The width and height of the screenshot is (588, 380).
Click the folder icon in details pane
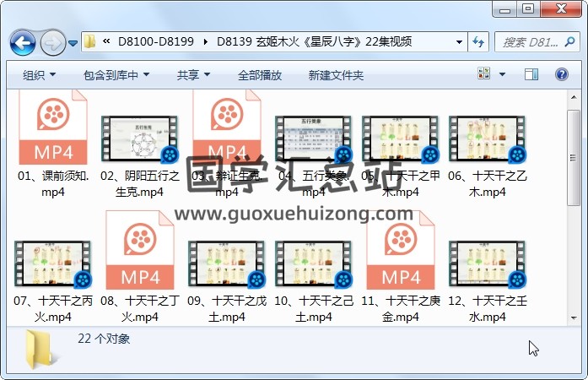tap(41, 350)
